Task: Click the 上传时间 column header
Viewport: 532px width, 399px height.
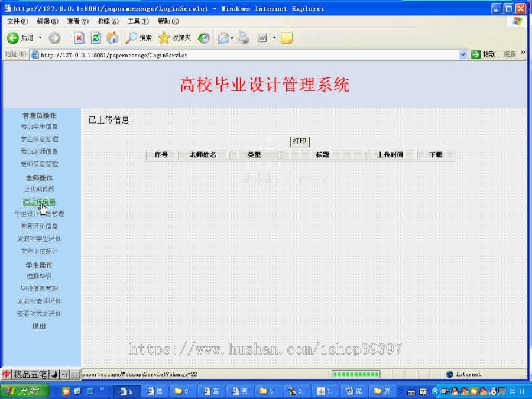Action: click(391, 155)
